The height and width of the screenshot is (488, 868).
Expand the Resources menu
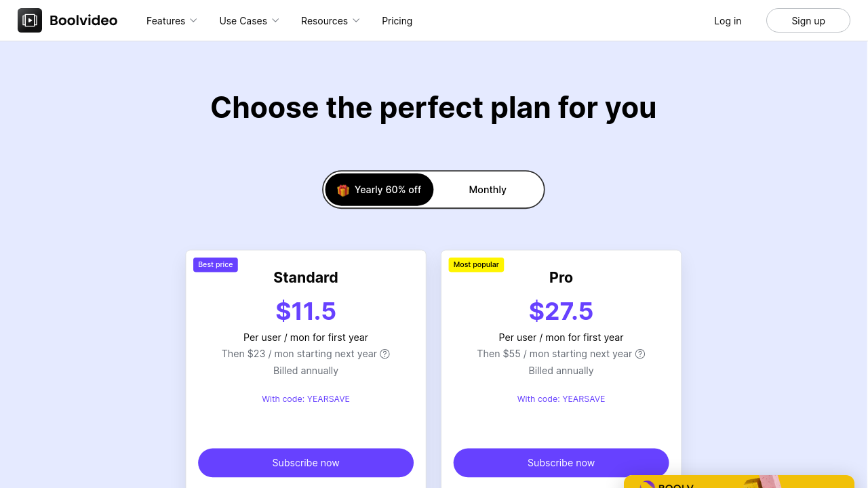point(330,21)
